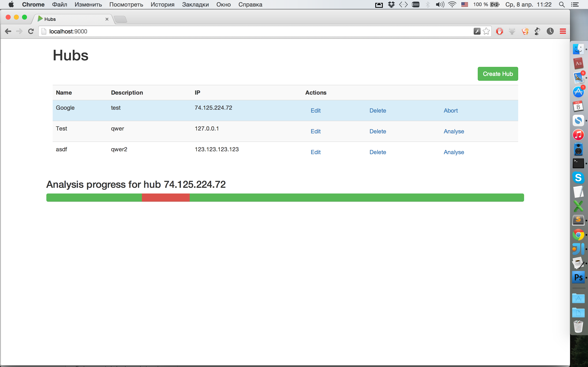Screen dimensions: 588x367
Task: Bookmark page with the star icon
Action: tap(486, 31)
